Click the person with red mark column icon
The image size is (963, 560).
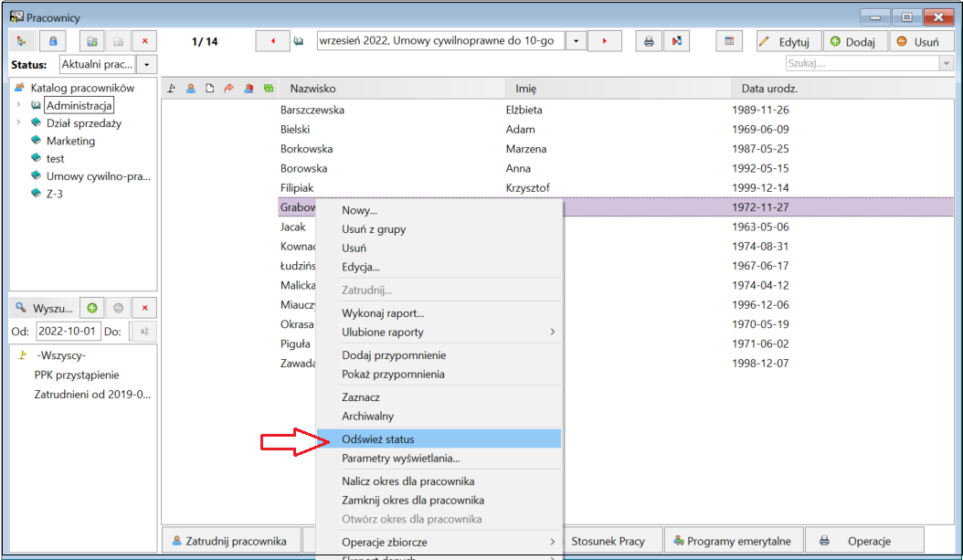point(249,89)
